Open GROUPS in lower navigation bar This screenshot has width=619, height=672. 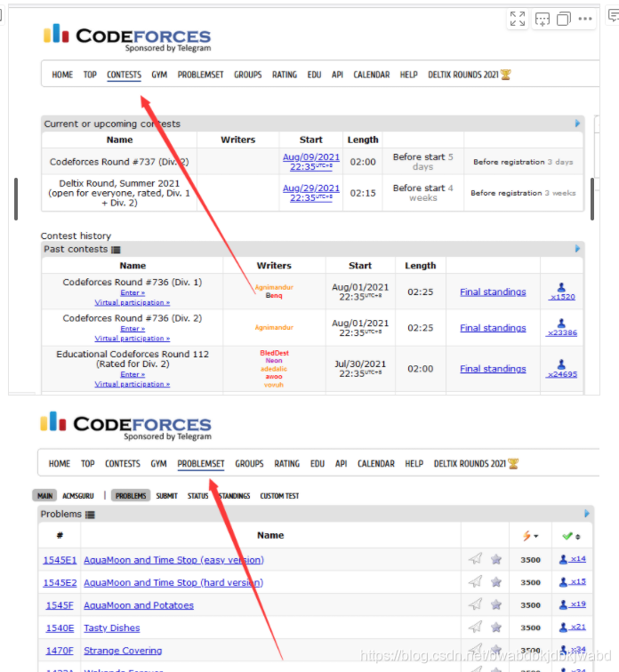(x=249, y=464)
